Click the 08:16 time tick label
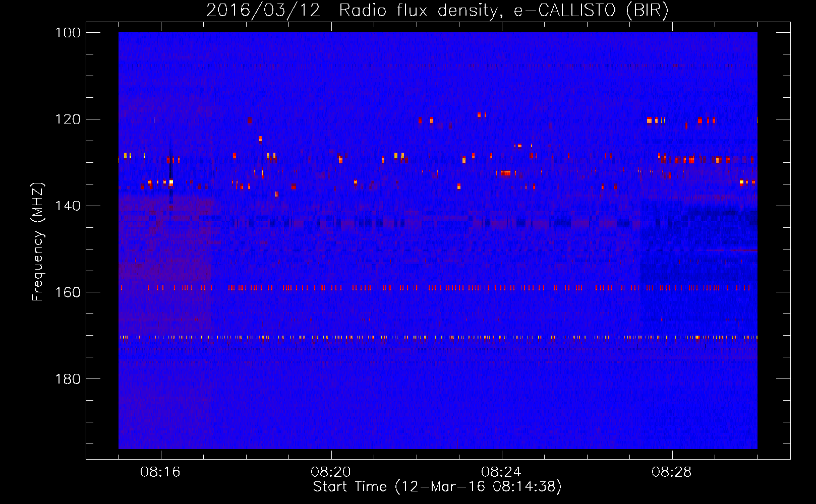The height and width of the screenshot is (504, 816). 160,472
